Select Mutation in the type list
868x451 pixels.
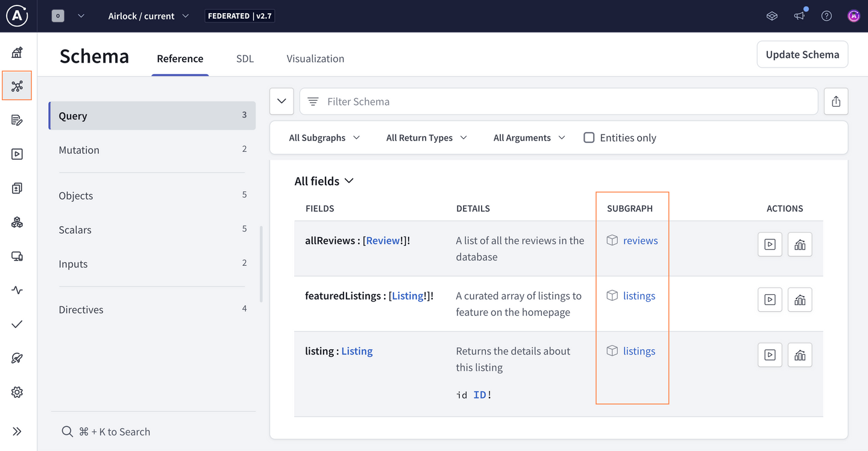79,150
